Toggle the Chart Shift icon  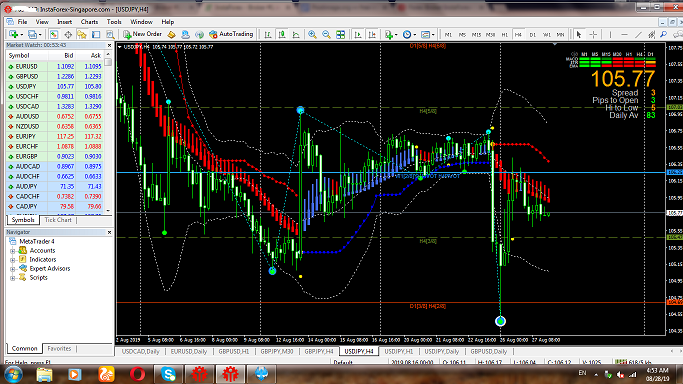pyautogui.click(x=372, y=34)
